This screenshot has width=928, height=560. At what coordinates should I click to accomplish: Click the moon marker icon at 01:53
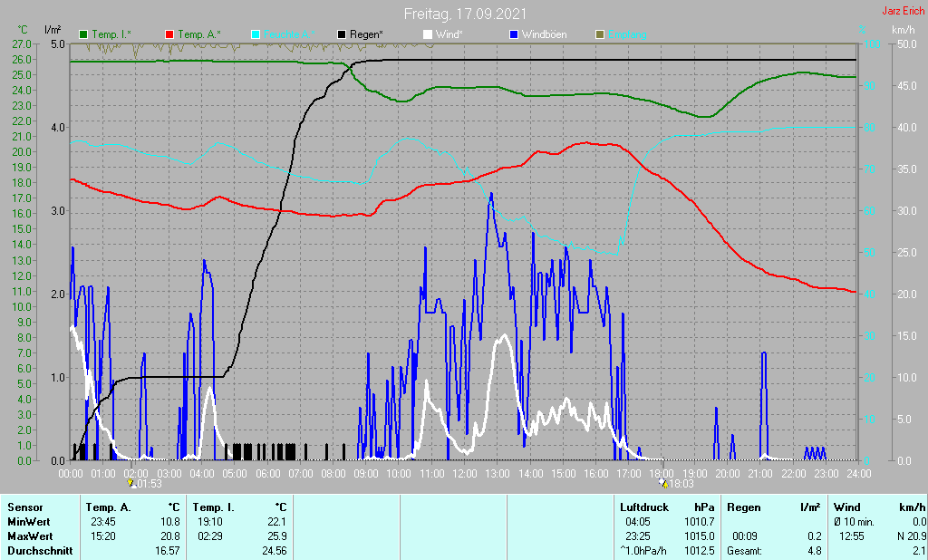tap(131, 484)
